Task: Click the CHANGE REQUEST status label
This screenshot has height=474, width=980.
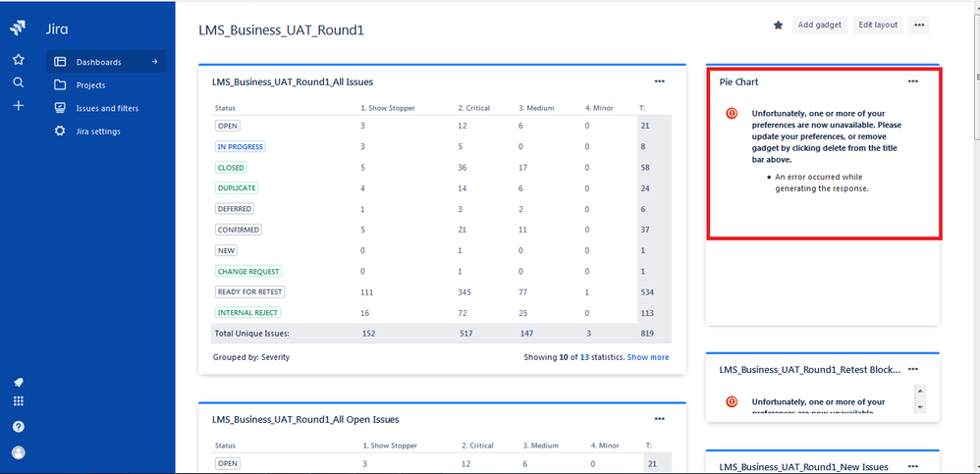Action: pyautogui.click(x=248, y=271)
